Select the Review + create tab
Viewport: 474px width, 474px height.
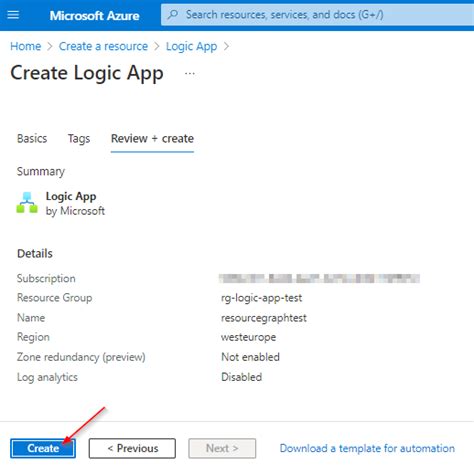click(152, 138)
